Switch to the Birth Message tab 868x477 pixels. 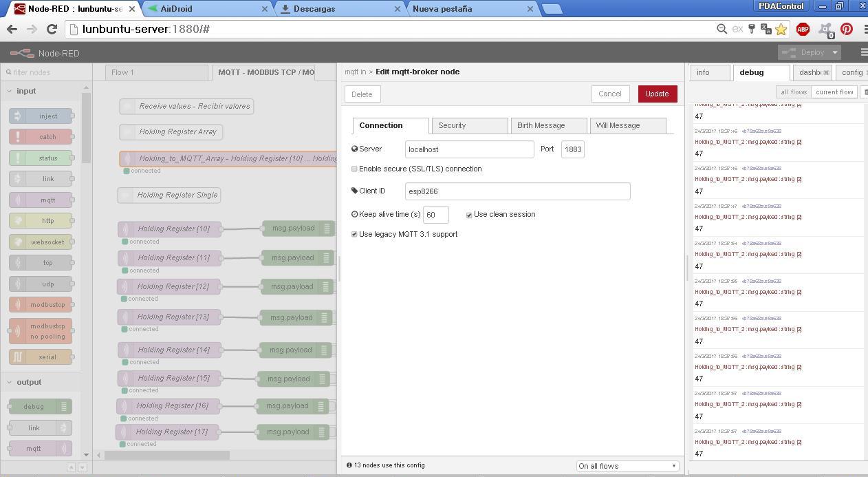pos(549,125)
